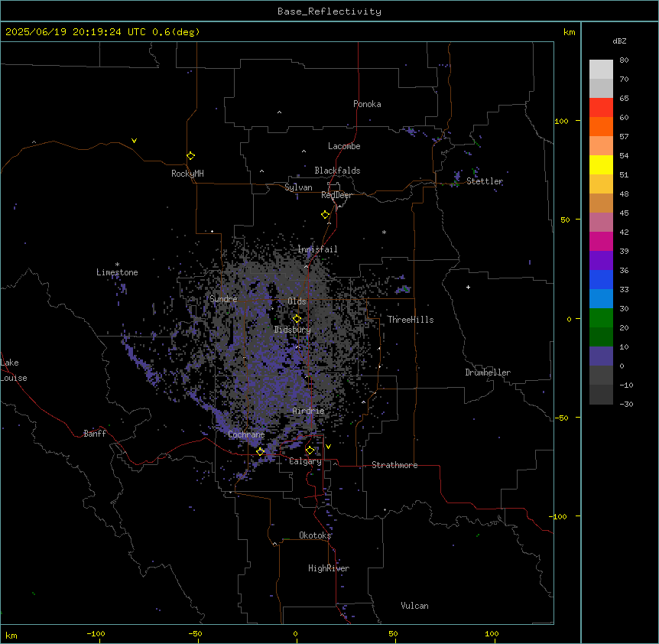The image size is (659, 644).
Task: Click the Drumheller city label
Action: tap(488, 372)
